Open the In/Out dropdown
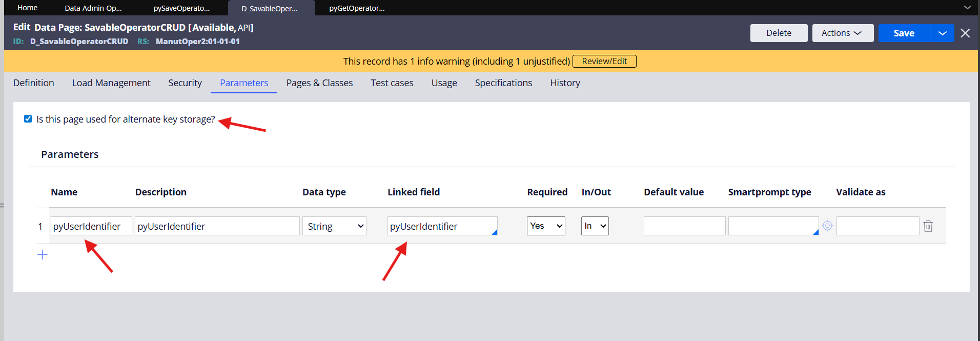Image resolution: width=980 pixels, height=341 pixels. [595, 226]
